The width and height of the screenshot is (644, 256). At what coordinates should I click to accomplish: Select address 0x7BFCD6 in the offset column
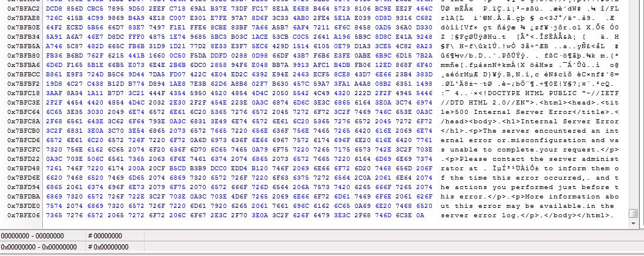coord(24,140)
